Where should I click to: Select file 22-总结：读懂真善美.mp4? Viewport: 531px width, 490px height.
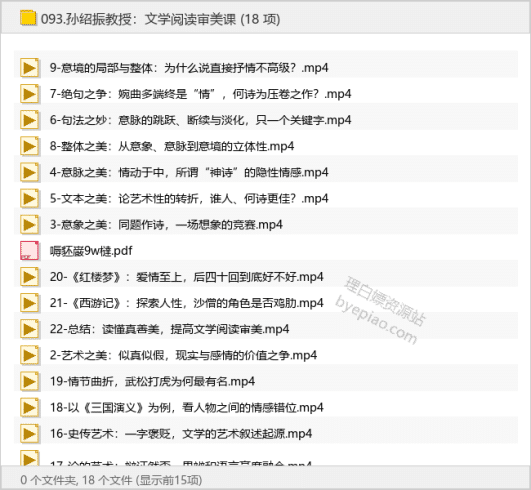click(169, 329)
